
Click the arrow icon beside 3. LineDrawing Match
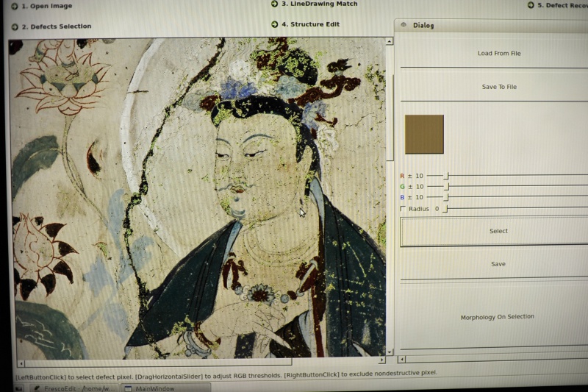(274, 4)
